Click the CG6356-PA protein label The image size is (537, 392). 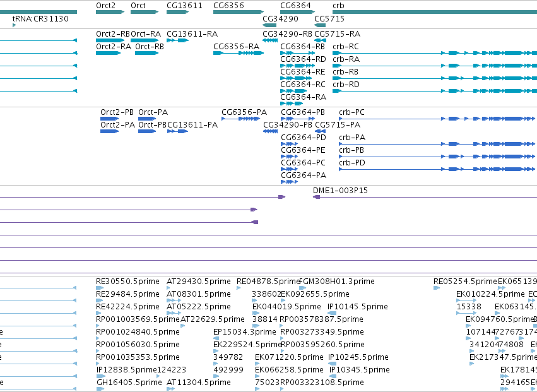tap(244, 112)
